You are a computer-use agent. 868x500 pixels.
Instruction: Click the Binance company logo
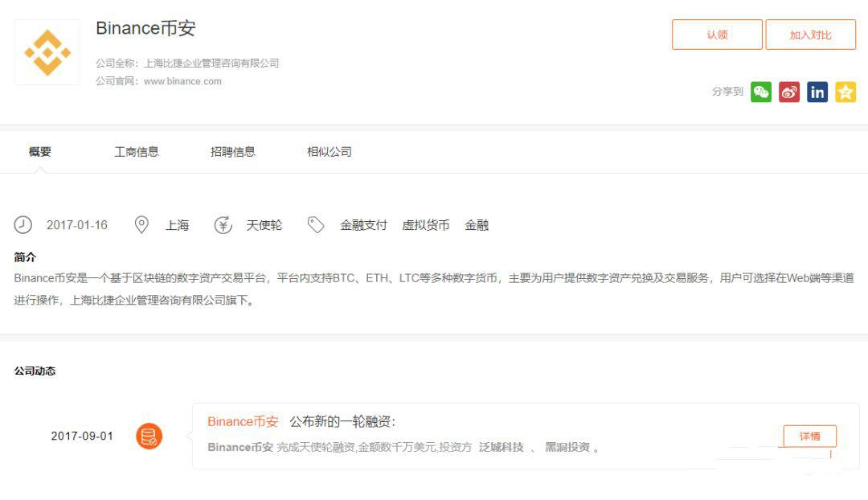pyautogui.click(x=47, y=53)
